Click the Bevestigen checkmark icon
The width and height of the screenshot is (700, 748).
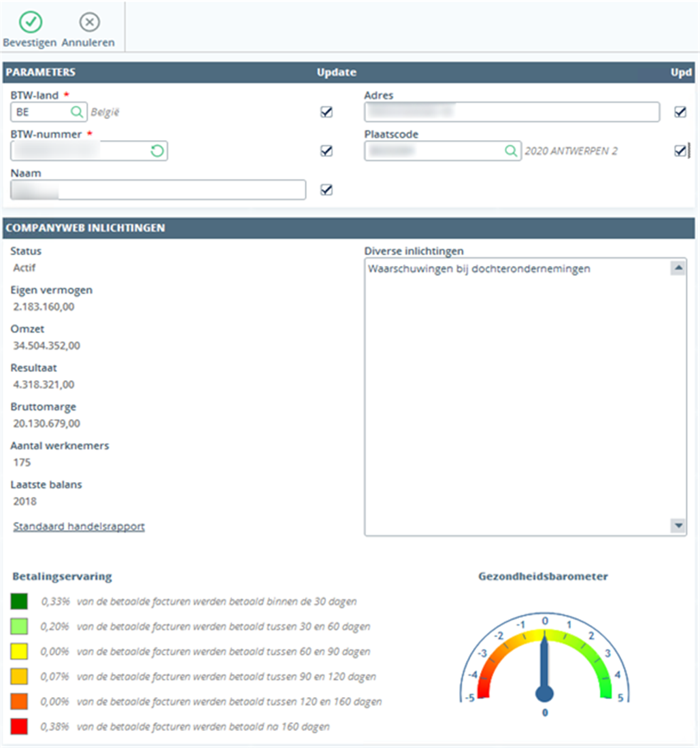click(30, 22)
